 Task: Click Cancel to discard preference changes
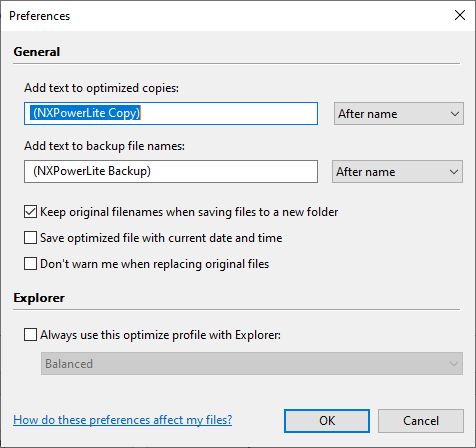click(421, 421)
